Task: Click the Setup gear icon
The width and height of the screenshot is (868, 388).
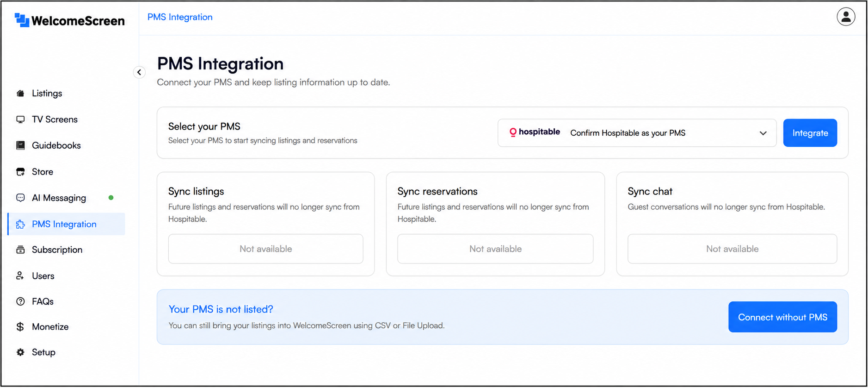Action: (20, 352)
